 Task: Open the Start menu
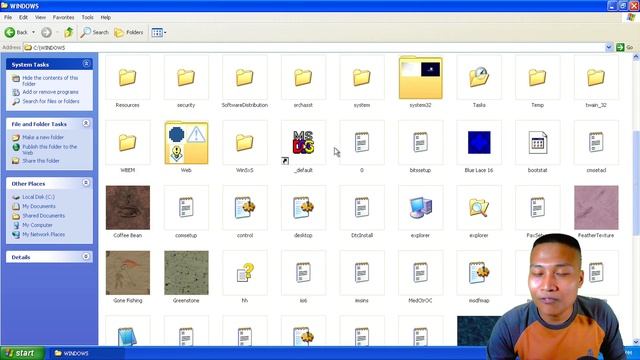point(22,353)
